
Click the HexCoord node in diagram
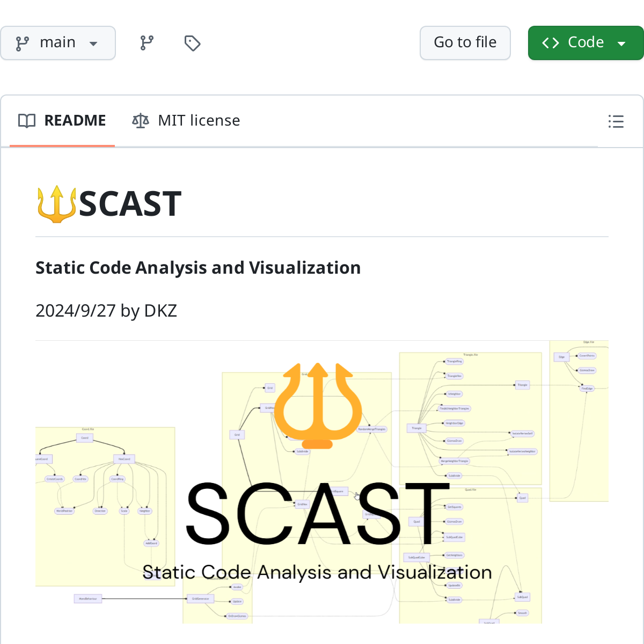coord(124,459)
